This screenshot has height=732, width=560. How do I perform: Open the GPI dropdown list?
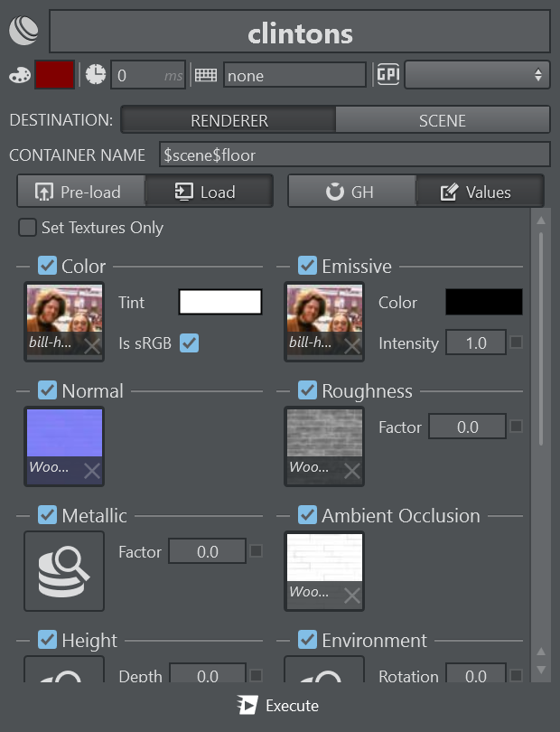tap(477, 75)
